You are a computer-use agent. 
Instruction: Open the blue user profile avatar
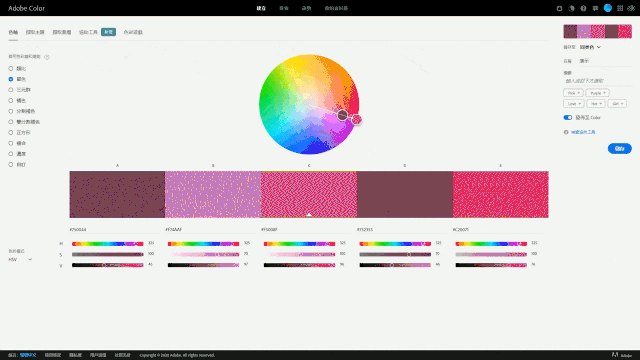click(608, 8)
